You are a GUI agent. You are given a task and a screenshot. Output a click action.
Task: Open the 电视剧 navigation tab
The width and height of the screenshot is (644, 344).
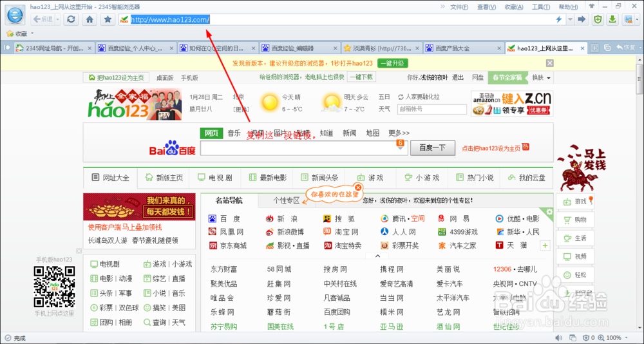point(215,178)
